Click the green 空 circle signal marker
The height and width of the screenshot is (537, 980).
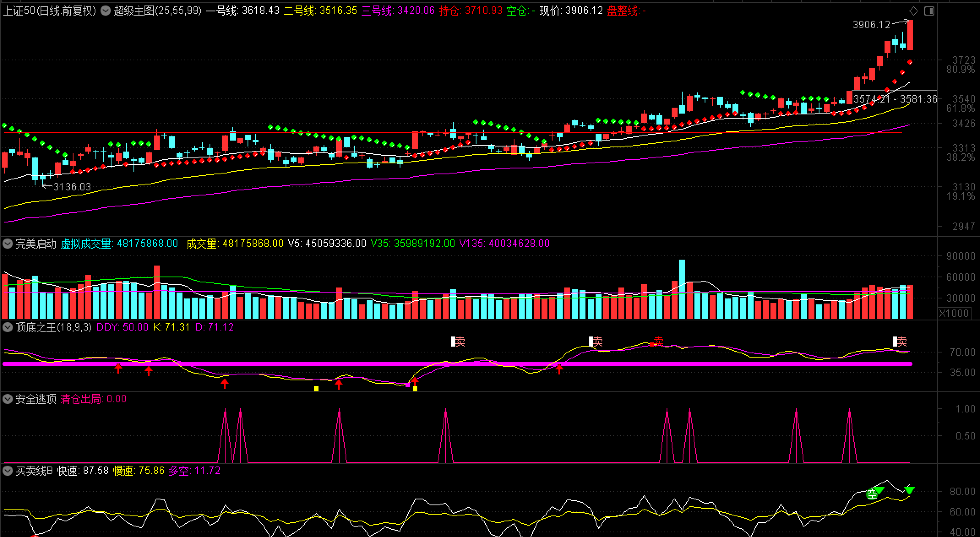click(871, 494)
